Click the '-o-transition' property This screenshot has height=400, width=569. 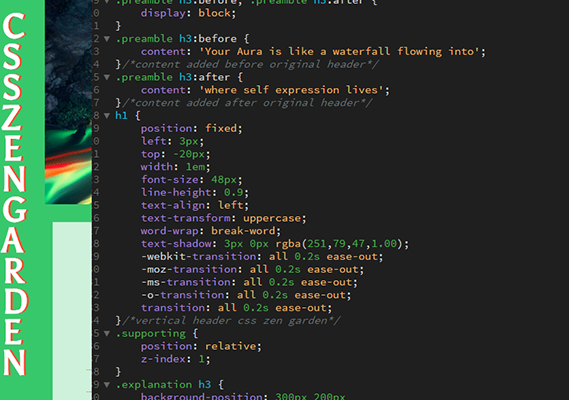[183, 295]
